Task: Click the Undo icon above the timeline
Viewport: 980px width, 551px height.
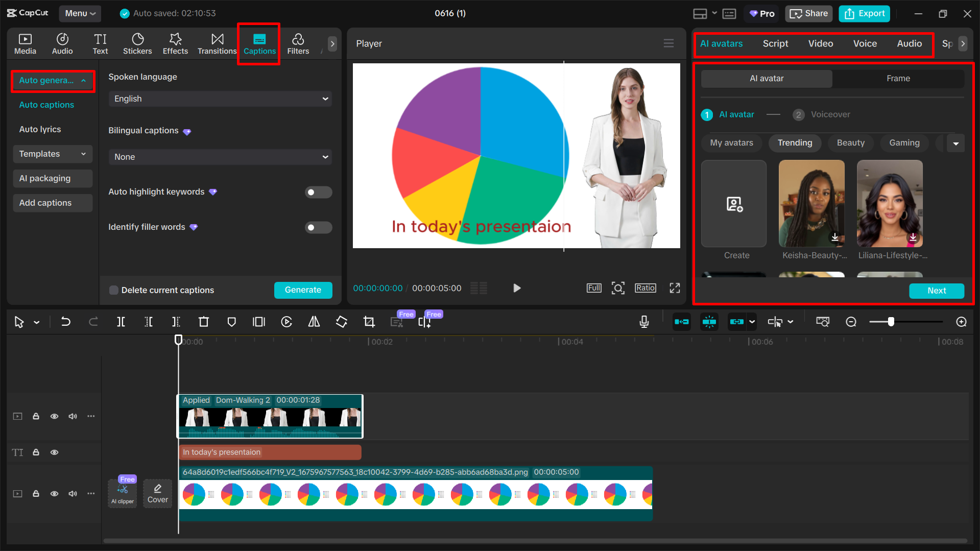Action: pyautogui.click(x=66, y=322)
